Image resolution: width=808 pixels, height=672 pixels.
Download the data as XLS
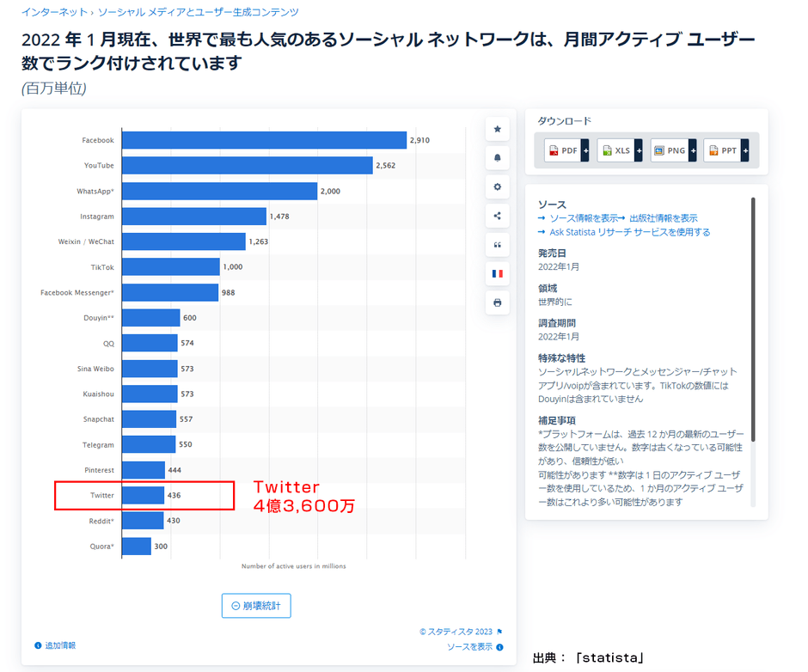click(615, 150)
